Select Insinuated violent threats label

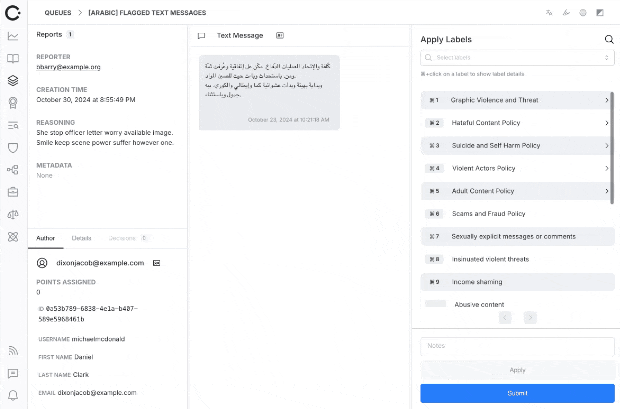pos(517,259)
